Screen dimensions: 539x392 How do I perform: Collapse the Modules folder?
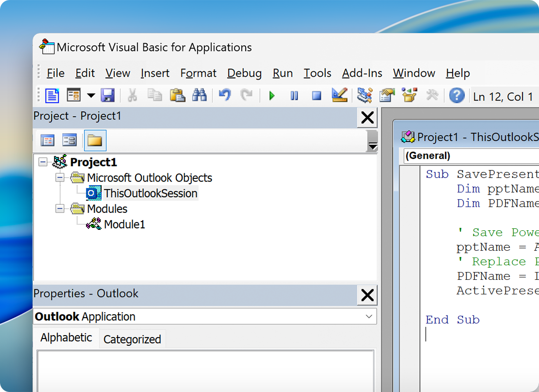(60, 208)
